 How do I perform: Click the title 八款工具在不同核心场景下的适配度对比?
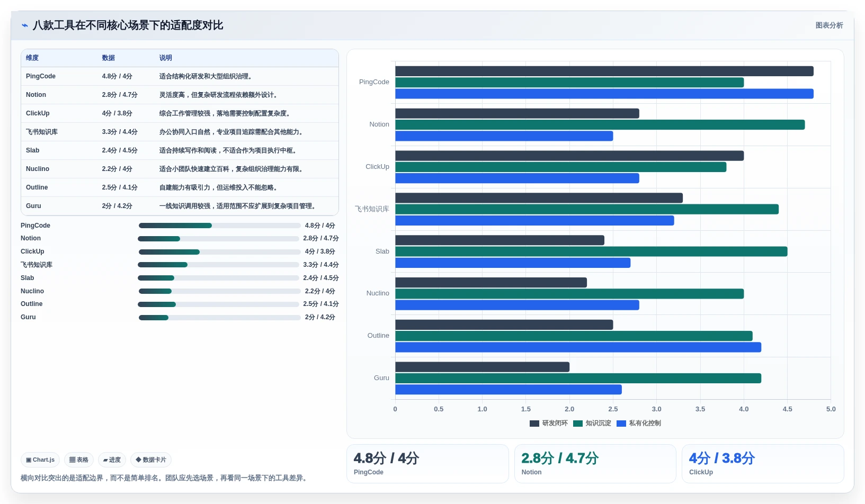pyautogui.click(x=128, y=25)
